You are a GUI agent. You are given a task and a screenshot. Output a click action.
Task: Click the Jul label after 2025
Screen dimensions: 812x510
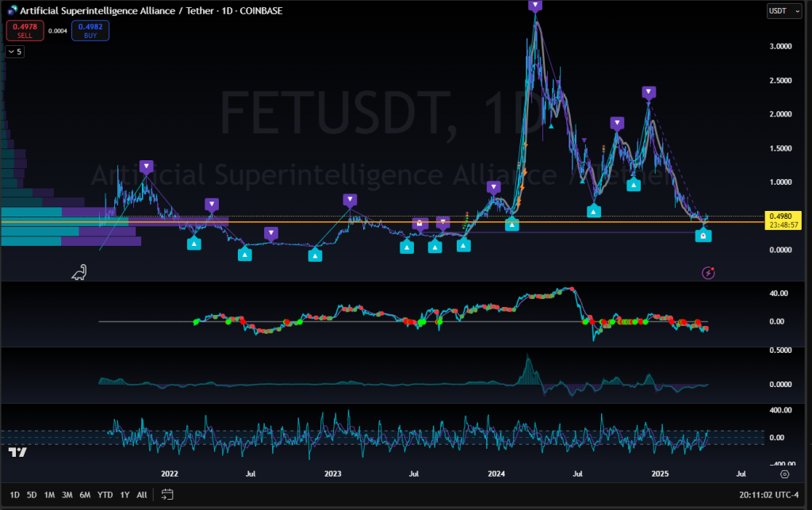741,474
